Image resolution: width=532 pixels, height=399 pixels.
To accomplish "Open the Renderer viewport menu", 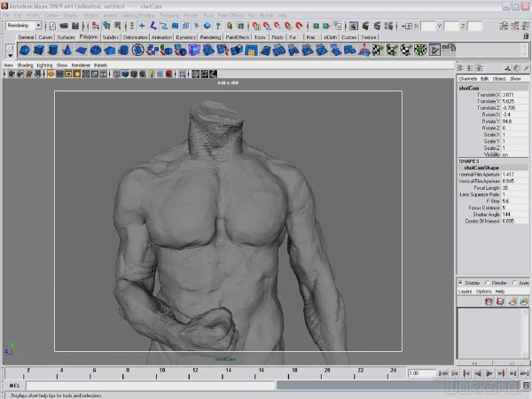I will point(81,65).
